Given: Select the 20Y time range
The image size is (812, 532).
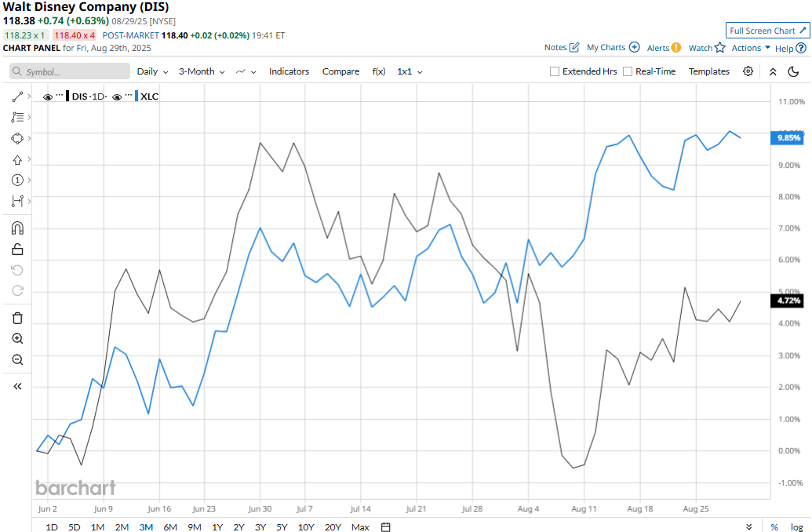Looking at the screenshot, I should (x=333, y=527).
